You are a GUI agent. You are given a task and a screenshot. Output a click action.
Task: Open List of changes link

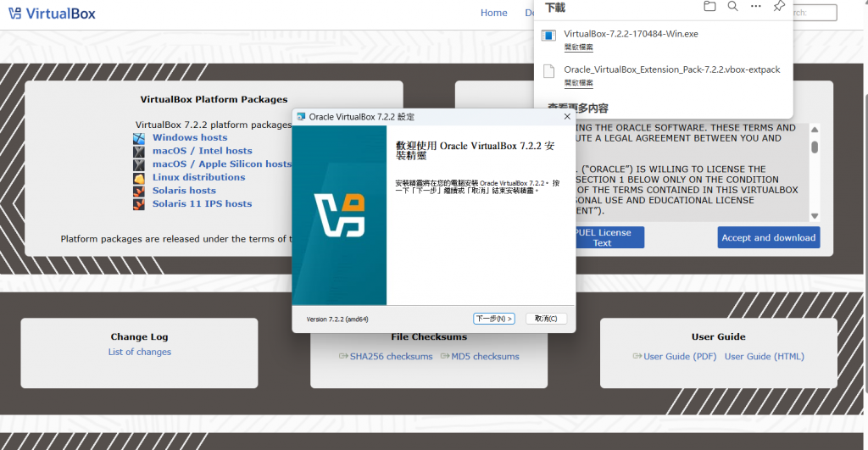coord(140,352)
